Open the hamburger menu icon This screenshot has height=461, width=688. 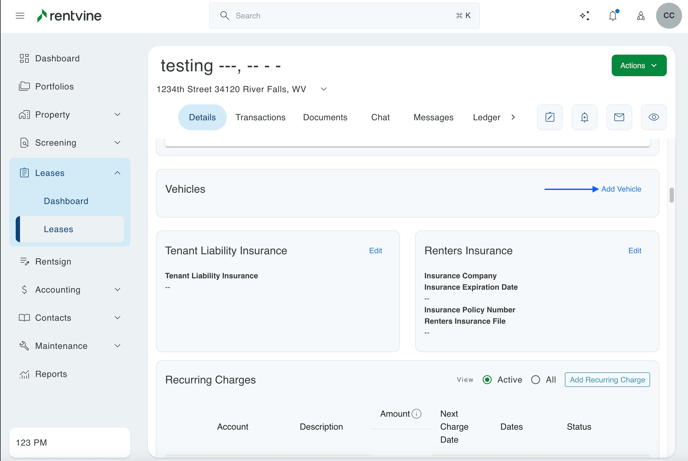click(20, 16)
